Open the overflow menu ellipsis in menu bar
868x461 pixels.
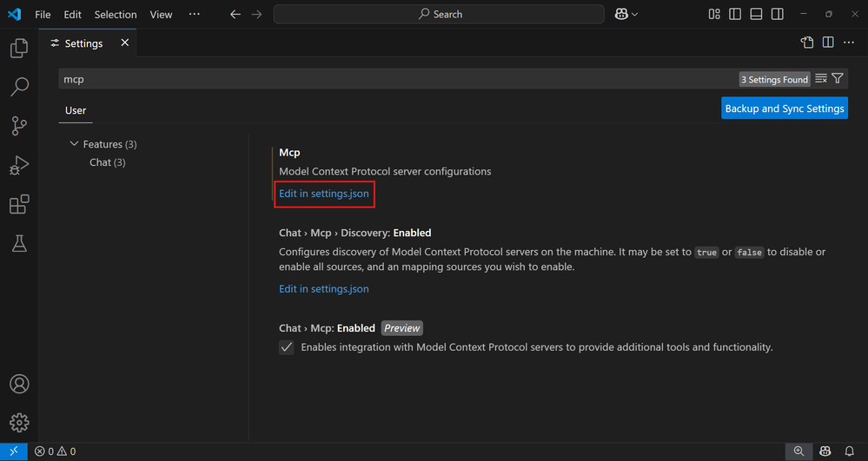(195, 15)
